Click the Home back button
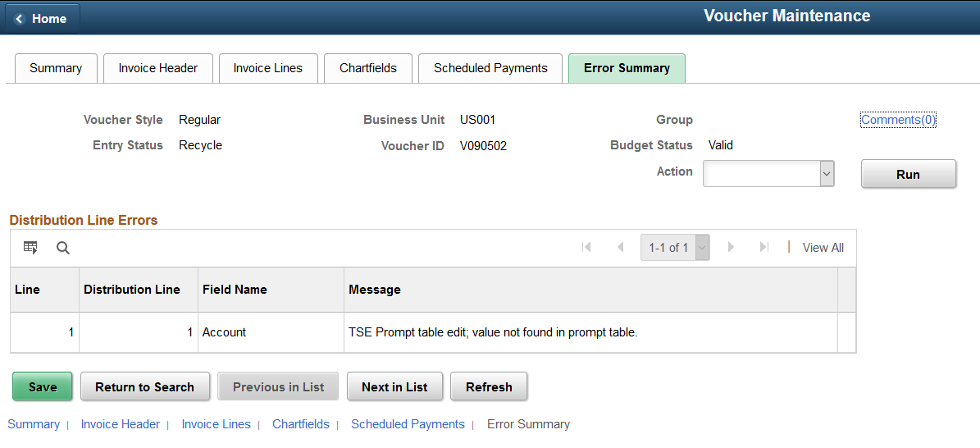The image size is (980, 448). 43,19
